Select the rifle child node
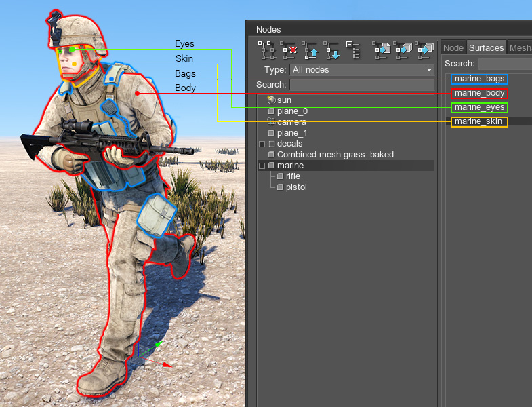This screenshot has height=407, width=532. (293, 176)
